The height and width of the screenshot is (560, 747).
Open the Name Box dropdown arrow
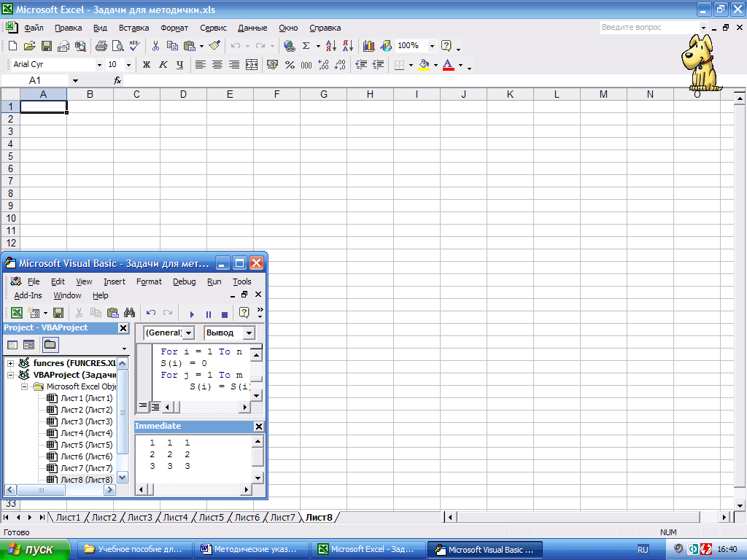(75, 80)
